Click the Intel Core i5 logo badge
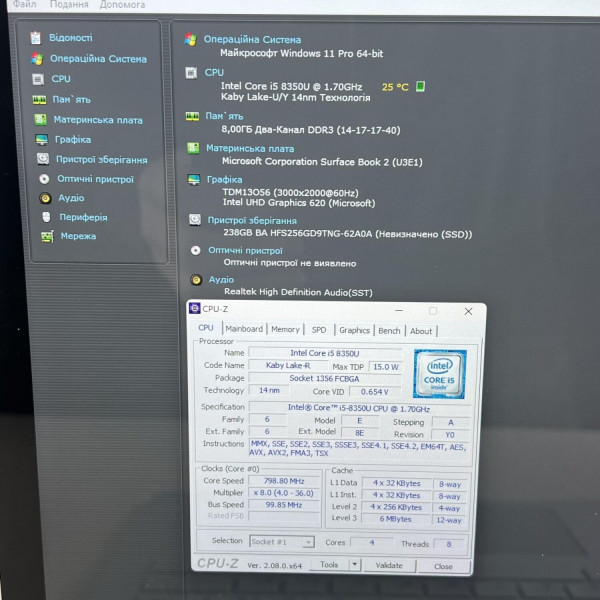Image resolution: width=600 pixels, height=600 pixels. click(440, 374)
